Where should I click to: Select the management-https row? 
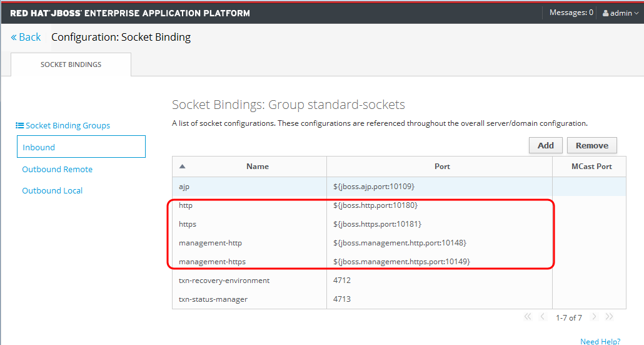point(212,261)
